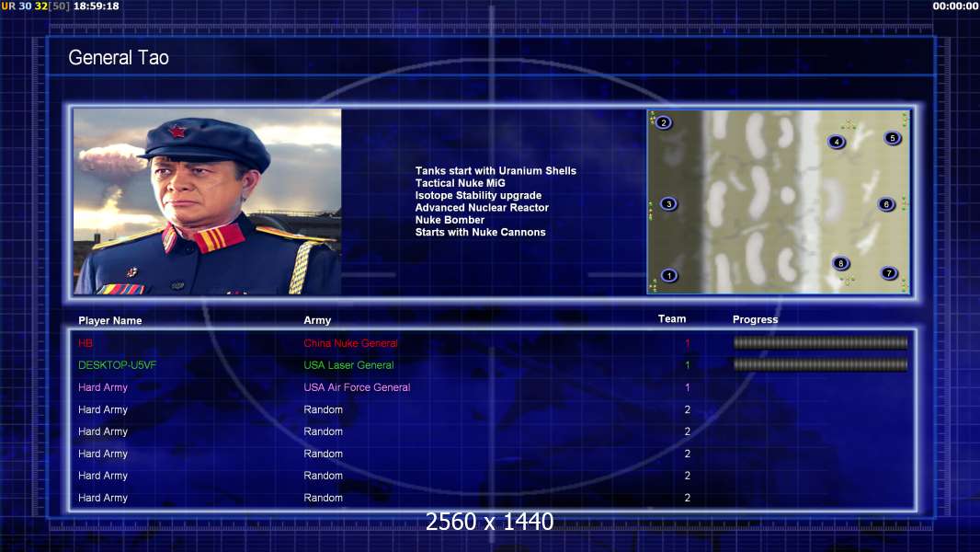Click Hard Army beside USA Air Force General
This screenshot has height=552, width=980.
click(x=103, y=387)
